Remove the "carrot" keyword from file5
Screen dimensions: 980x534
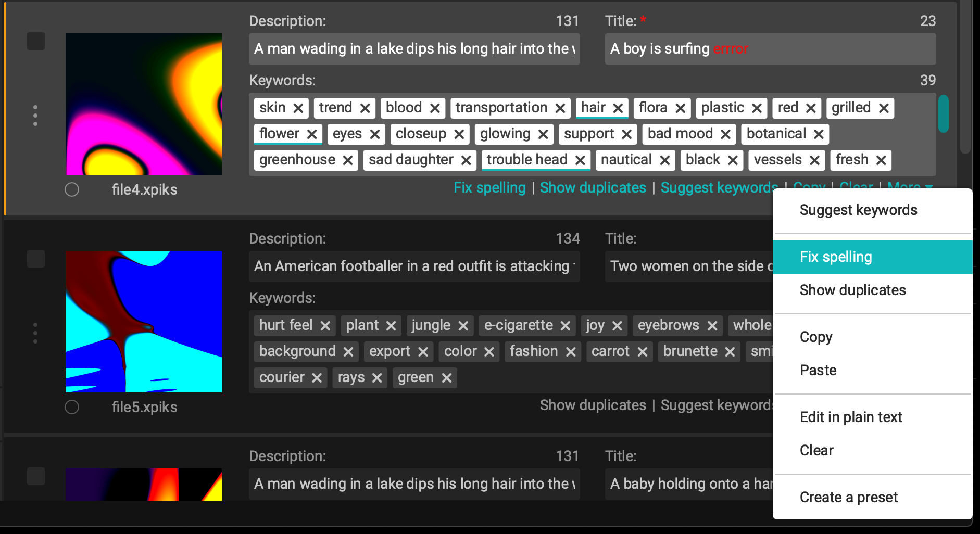tap(643, 351)
